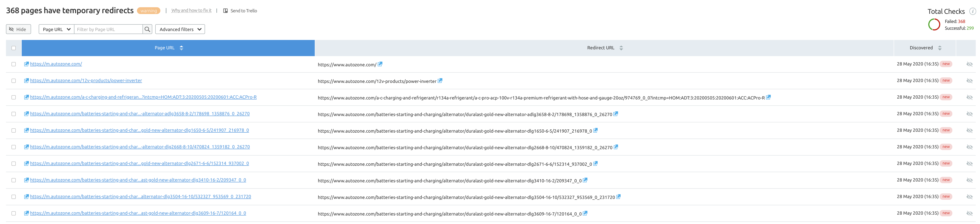Check the box for power-inverter row
Image resolution: width=980 pixels, height=224 pixels.
[x=14, y=81]
